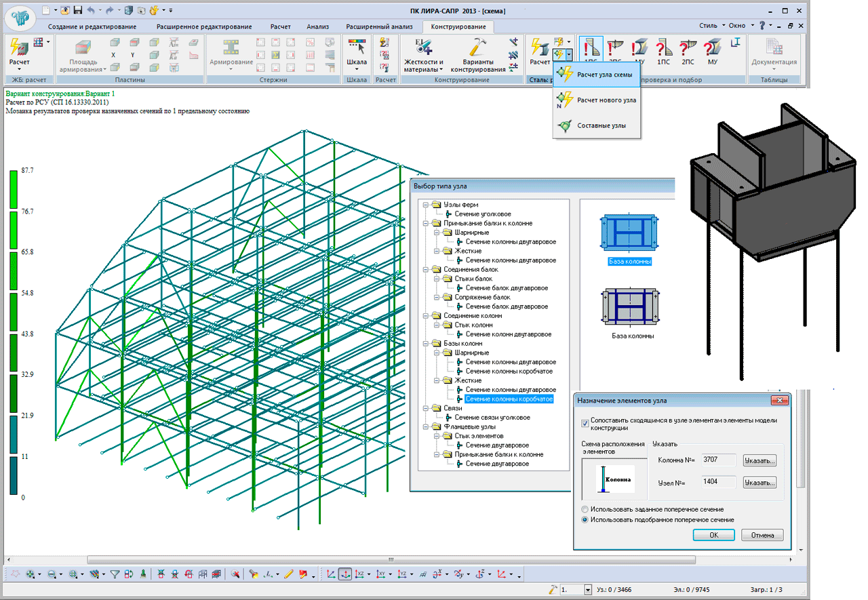Image resolution: width=868 pixels, height=600 pixels.
Task: Click the filter funnel icon in bottom toolbar
Action: 115,574
